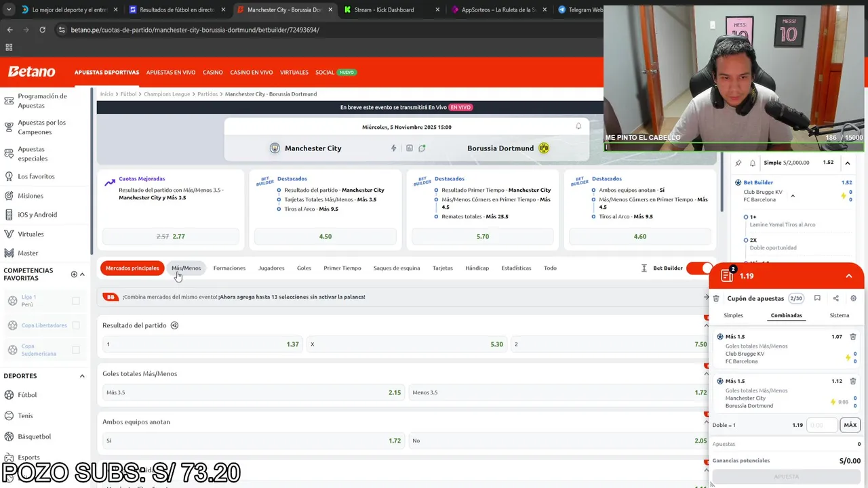The width and height of the screenshot is (868, 488).
Task: Choose Más 3.5 goals at 2.15
Action: (253, 392)
